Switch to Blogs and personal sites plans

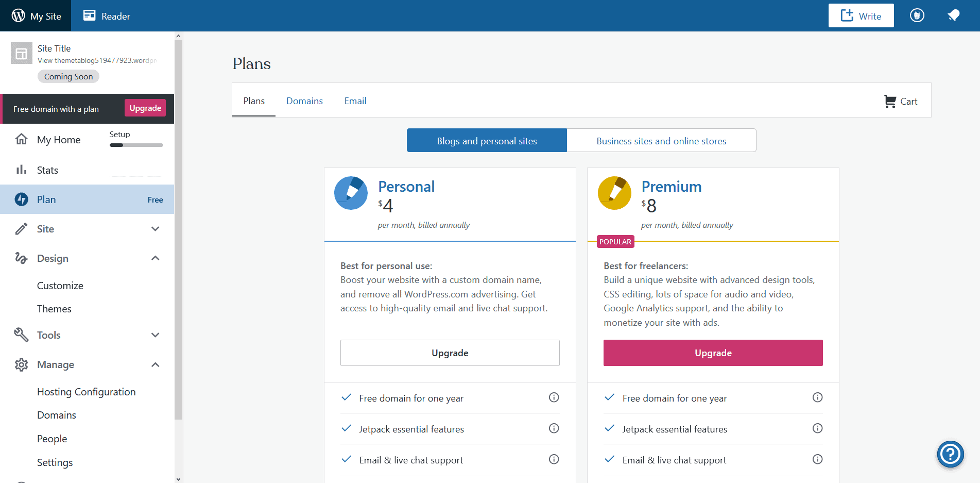point(486,140)
